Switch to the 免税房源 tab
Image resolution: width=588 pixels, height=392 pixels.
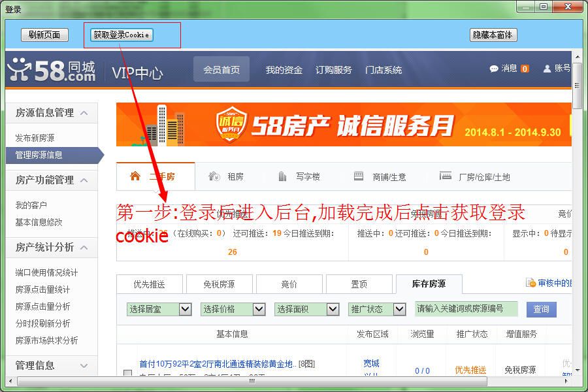219,284
